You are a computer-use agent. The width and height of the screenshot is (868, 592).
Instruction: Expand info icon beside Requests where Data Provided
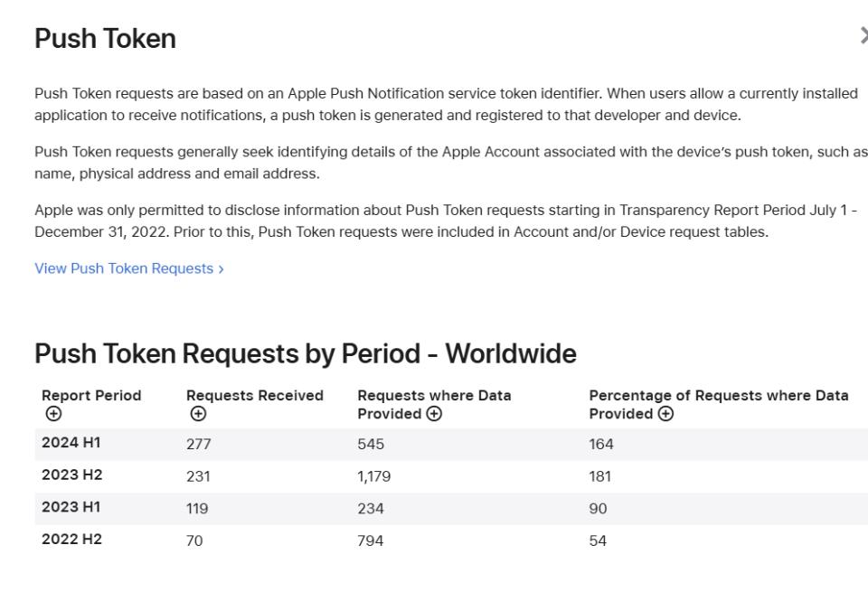tap(434, 414)
